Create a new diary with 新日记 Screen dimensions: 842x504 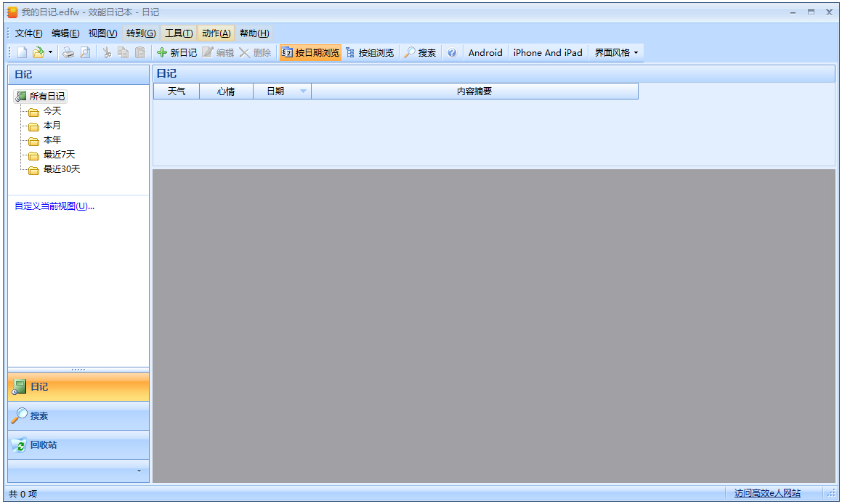177,52
